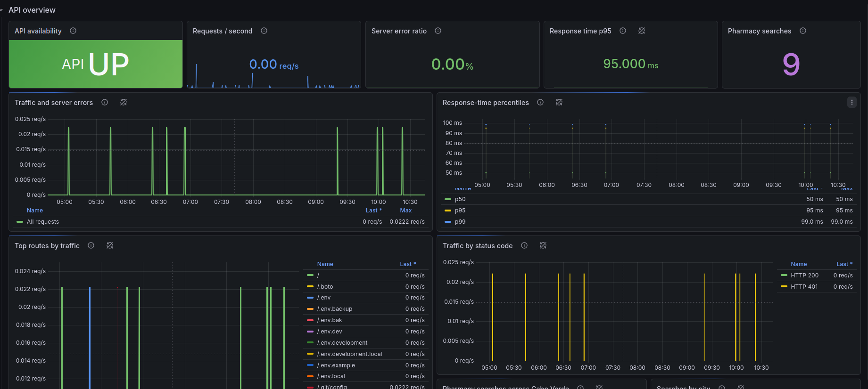Sort traffic legend by Name column
The width and height of the screenshot is (868, 389).
[x=35, y=211]
